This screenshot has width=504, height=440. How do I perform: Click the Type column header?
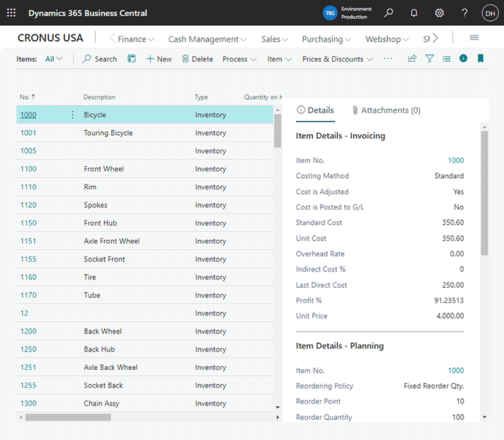[201, 97]
